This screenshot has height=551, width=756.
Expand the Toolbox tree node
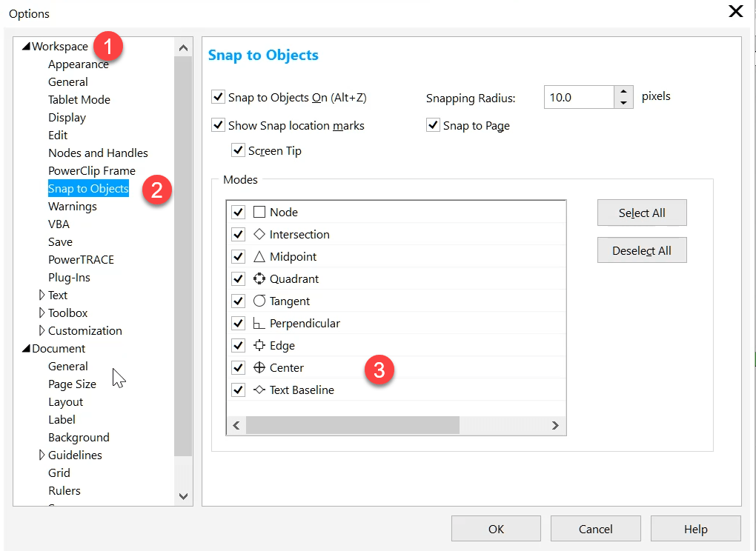42,313
